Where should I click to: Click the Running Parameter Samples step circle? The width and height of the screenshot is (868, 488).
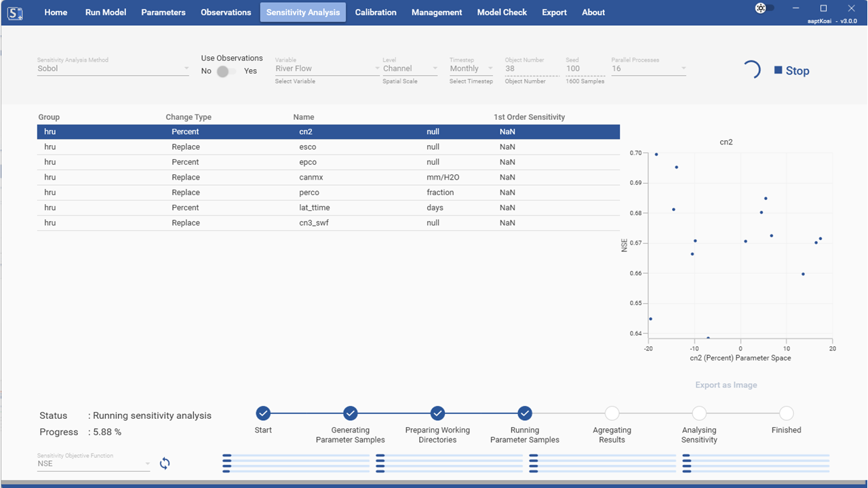pyautogui.click(x=525, y=413)
